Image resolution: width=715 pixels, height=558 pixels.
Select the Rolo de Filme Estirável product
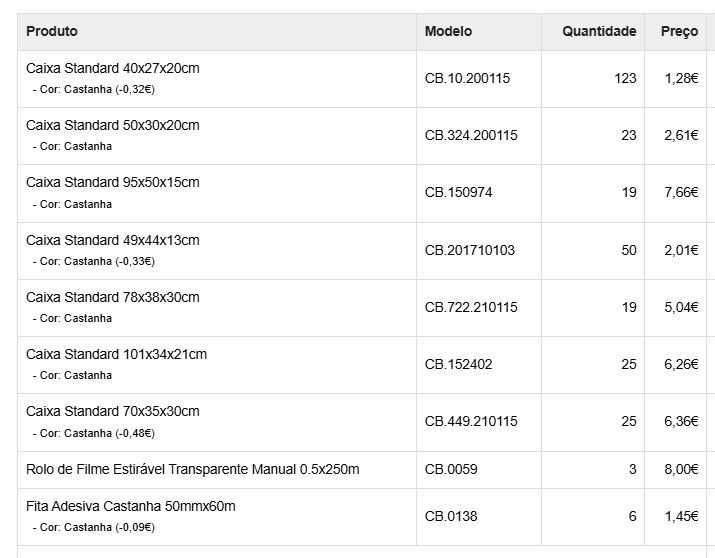(x=193, y=469)
